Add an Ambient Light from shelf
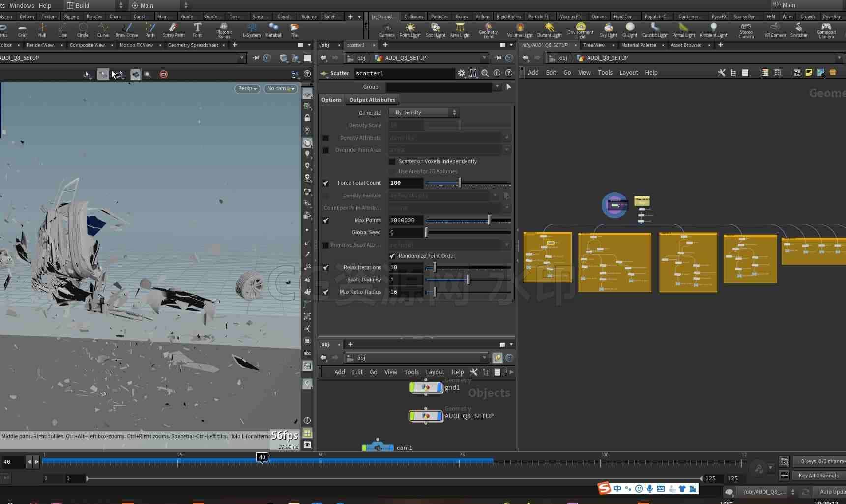The image size is (846, 504). [713, 30]
